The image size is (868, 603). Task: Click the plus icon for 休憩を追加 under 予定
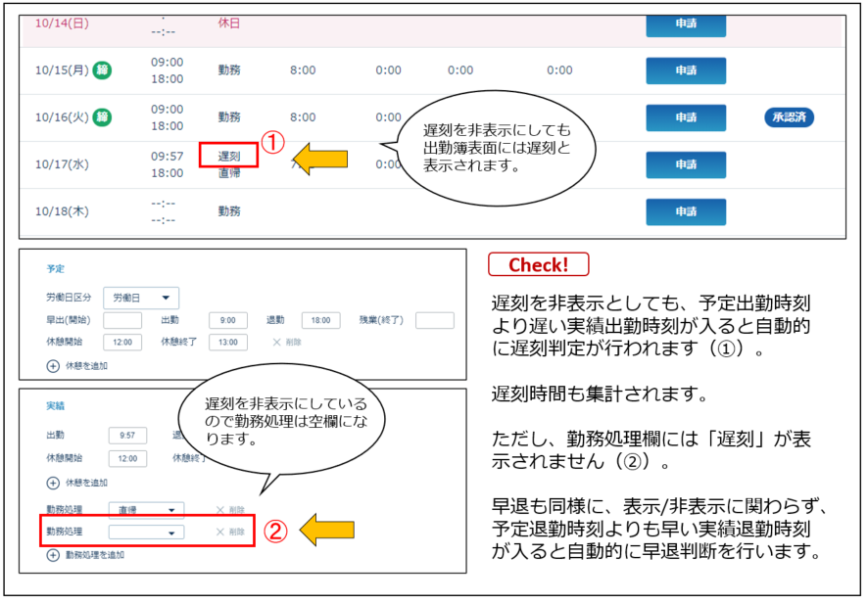[x=52, y=365]
